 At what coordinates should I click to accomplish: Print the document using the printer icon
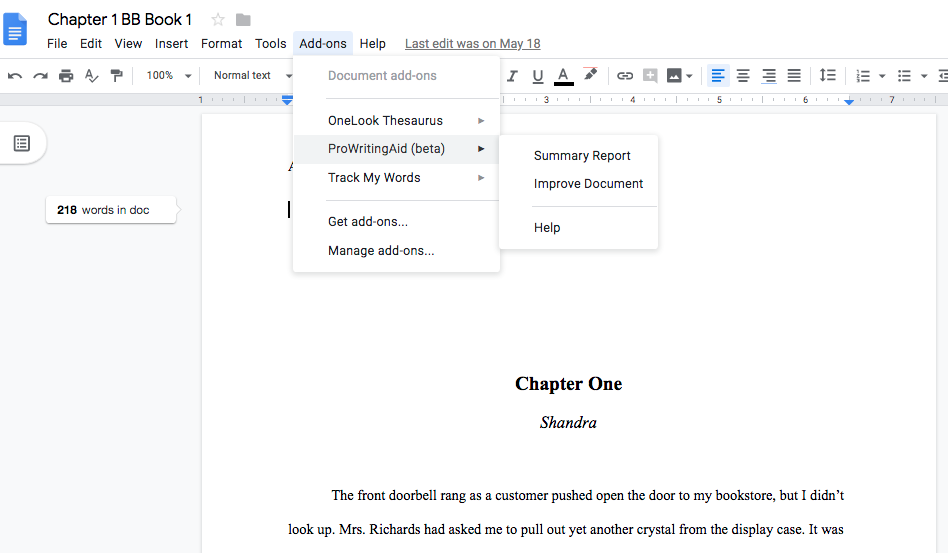(66, 76)
